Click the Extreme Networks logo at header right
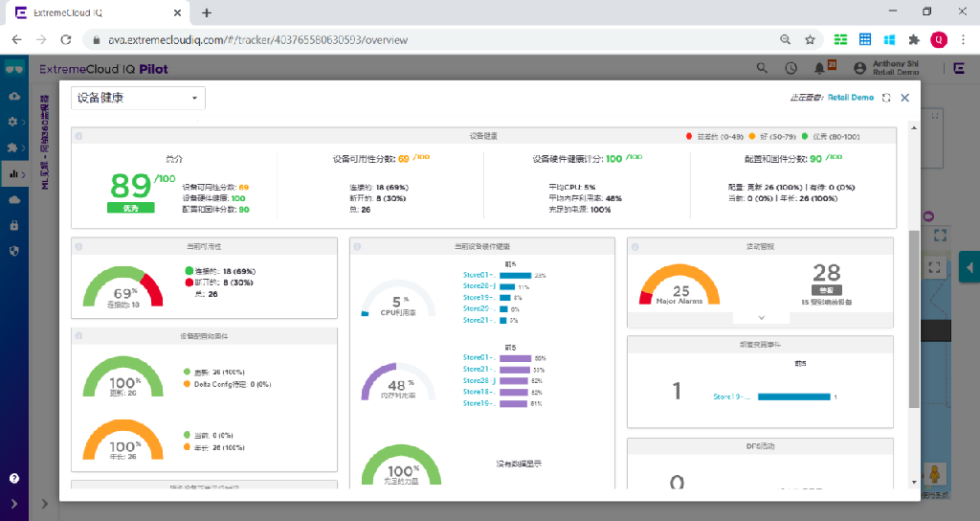 click(959, 68)
